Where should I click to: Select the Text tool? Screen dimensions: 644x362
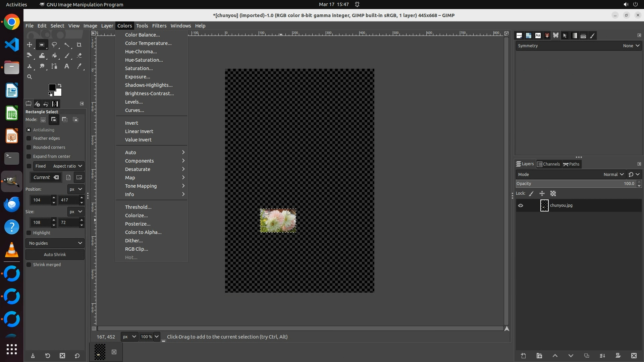point(67,66)
